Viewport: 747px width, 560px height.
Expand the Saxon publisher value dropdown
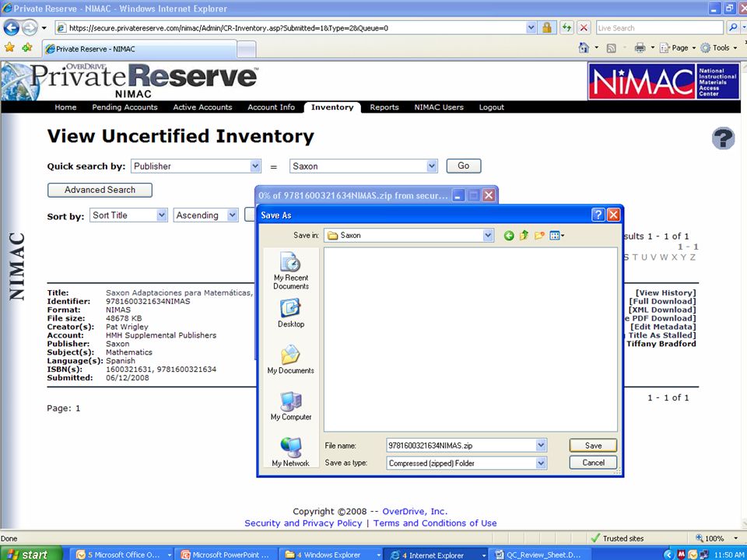pos(432,166)
